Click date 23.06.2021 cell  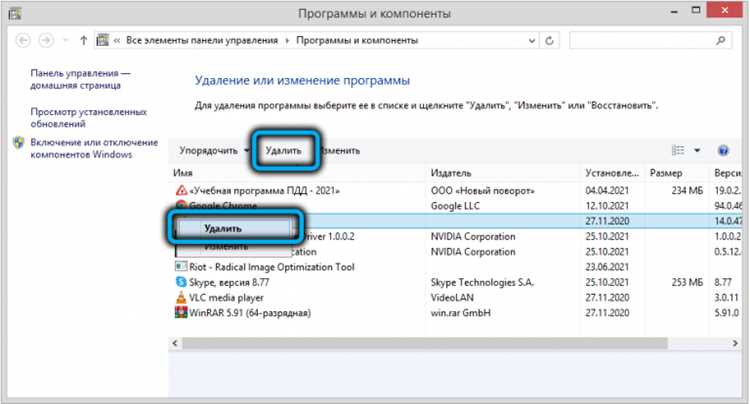607,267
